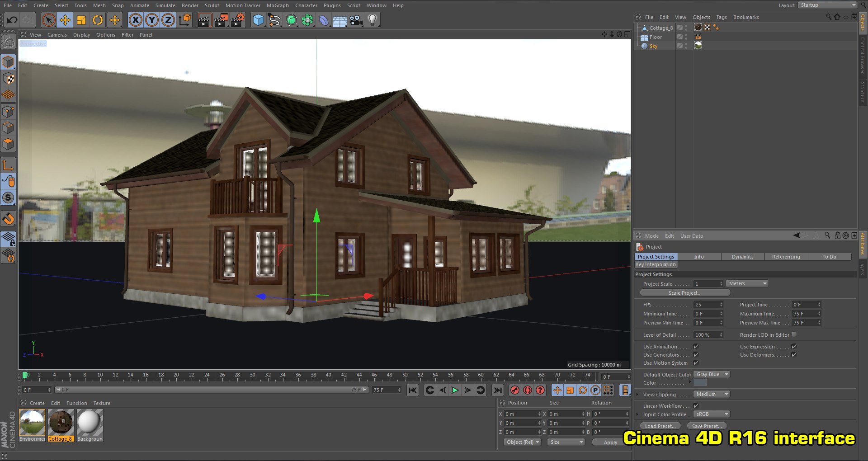Enable Render LOD in Editor checkbox
Image resolution: width=868 pixels, height=461 pixels.
(x=794, y=334)
